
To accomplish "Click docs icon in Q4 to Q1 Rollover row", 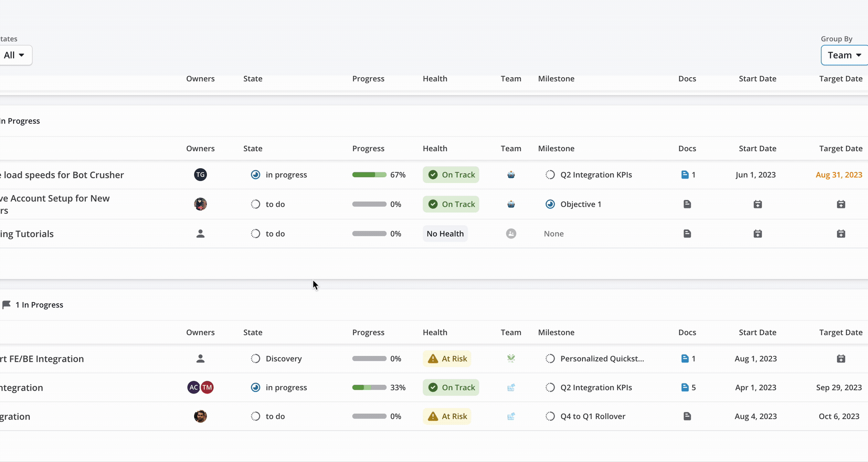I will 687,416.
